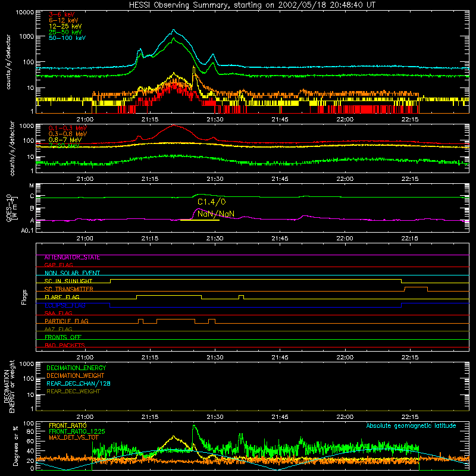Click the DECIMATION ENERGY or weight axis title
The height and width of the screenshot is (476, 476).
point(9,386)
